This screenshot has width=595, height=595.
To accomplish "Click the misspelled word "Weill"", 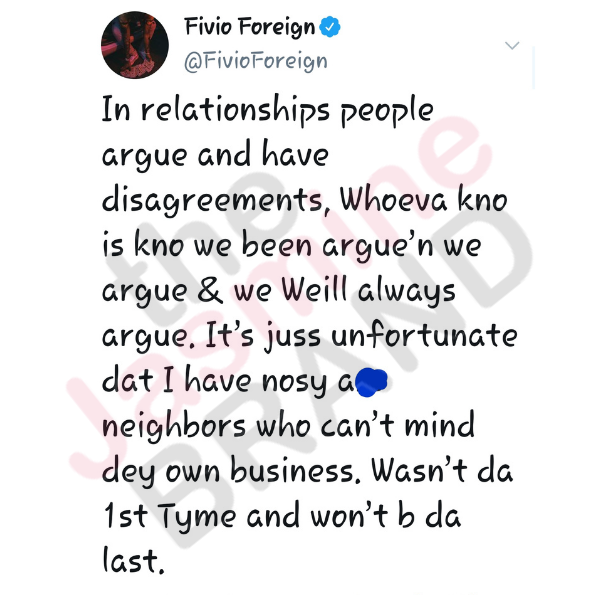I will [x=315, y=290].
